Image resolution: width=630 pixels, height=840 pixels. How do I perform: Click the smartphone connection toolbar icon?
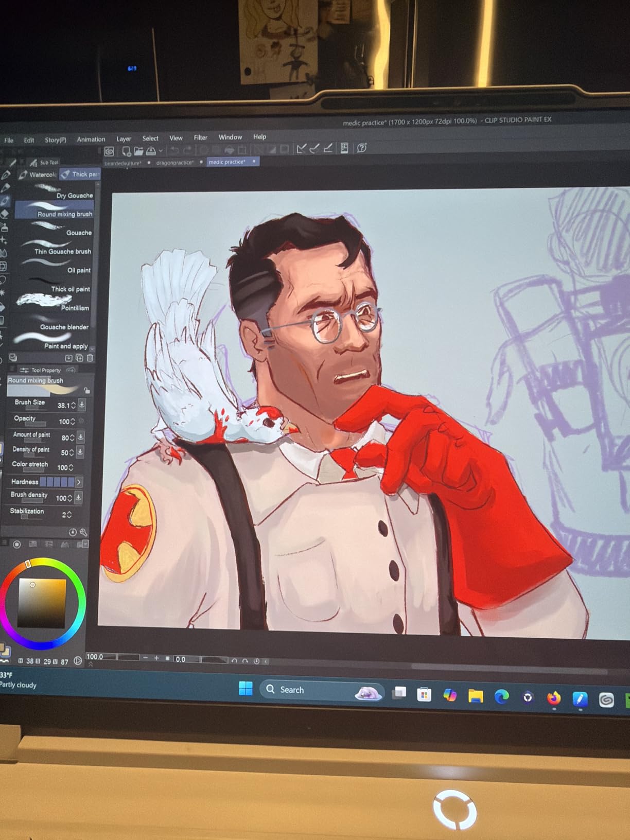point(344,148)
